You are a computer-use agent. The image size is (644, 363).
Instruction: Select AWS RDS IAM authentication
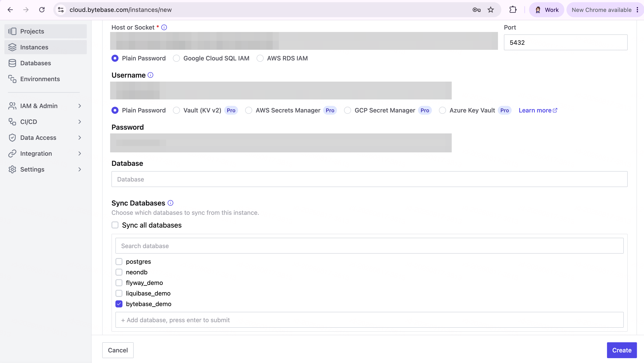260,58
